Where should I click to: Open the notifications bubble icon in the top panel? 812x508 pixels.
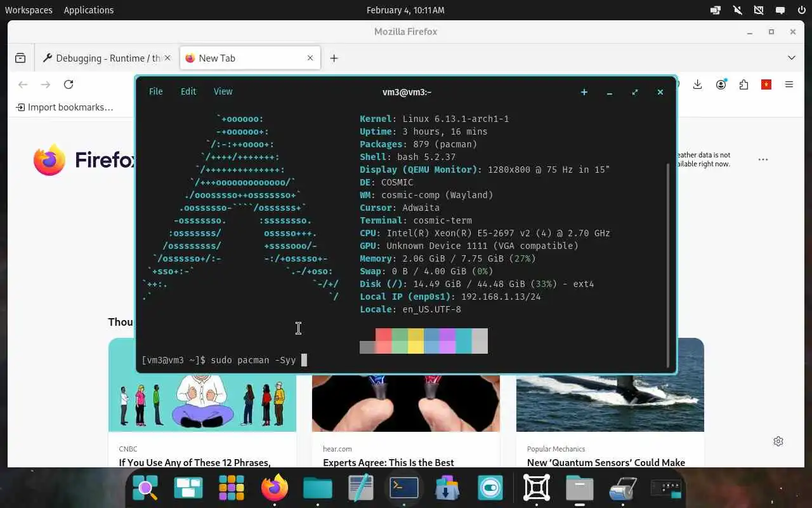pyautogui.click(x=780, y=10)
